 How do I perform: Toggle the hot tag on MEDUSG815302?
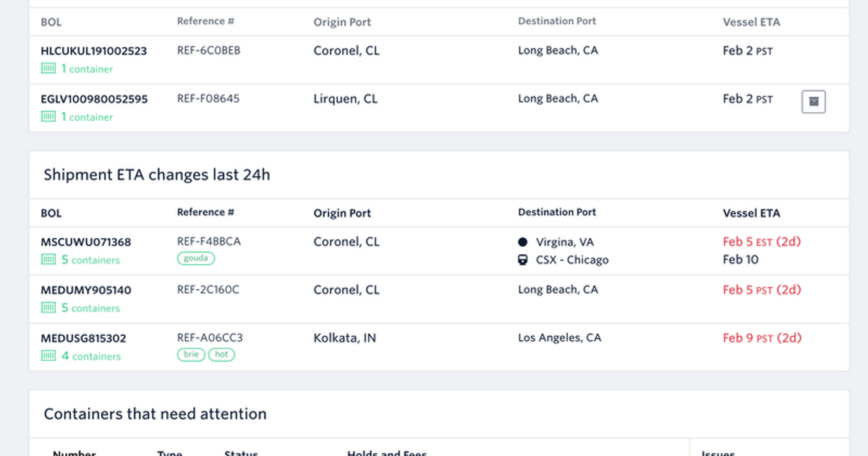[x=221, y=354]
